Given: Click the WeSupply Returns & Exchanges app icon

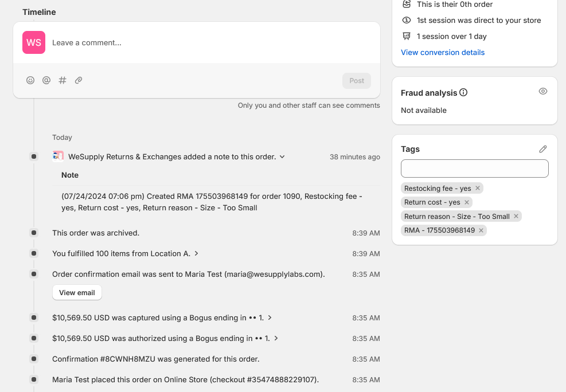Looking at the screenshot, I should click(x=58, y=156).
